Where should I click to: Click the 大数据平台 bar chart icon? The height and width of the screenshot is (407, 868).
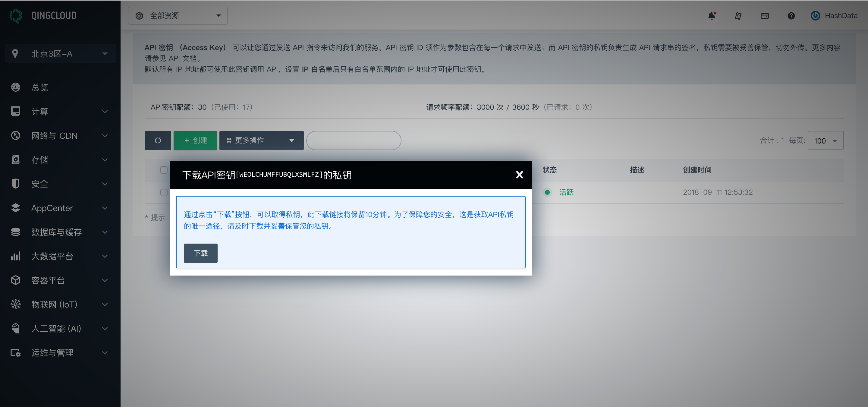click(15, 256)
